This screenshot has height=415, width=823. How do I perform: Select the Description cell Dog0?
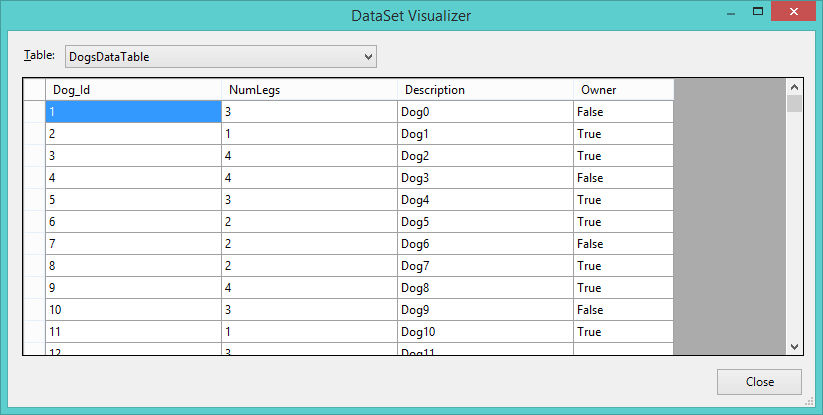click(485, 112)
